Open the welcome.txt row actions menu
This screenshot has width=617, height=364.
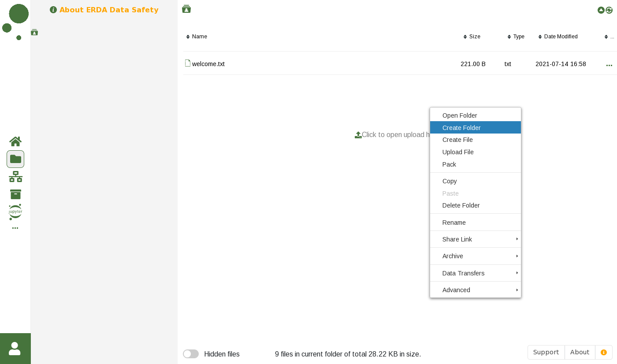[609, 64]
